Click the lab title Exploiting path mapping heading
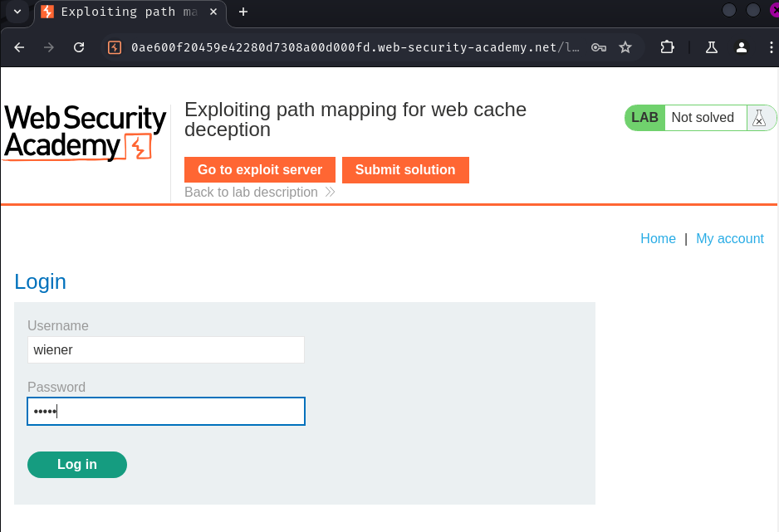The image size is (779, 532). (x=355, y=120)
